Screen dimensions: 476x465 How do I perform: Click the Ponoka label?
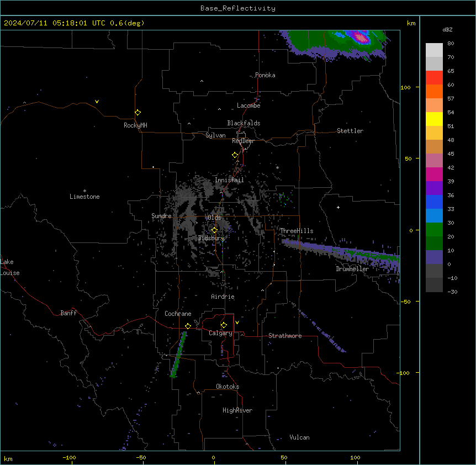click(x=265, y=75)
